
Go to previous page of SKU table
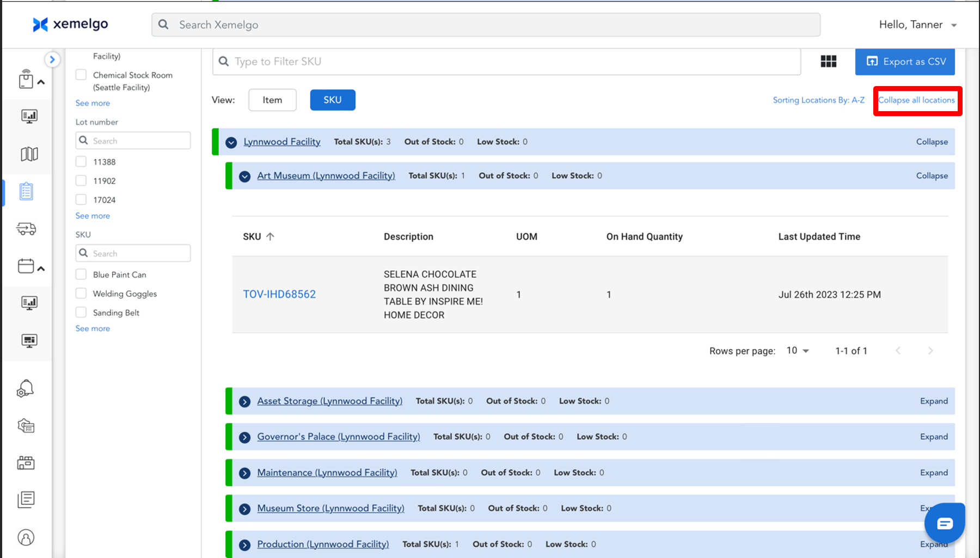(x=898, y=351)
